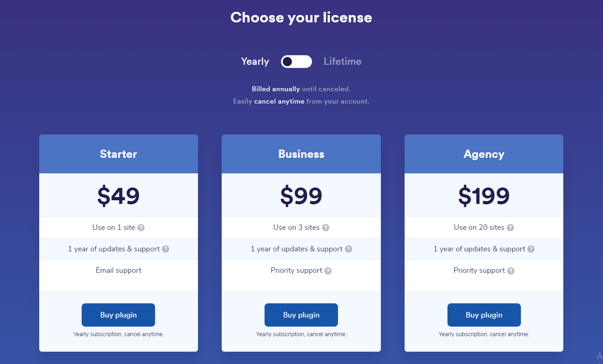Click help icon next to Business updates & support
Viewport: 603px width, 364px height.
tap(348, 249)
